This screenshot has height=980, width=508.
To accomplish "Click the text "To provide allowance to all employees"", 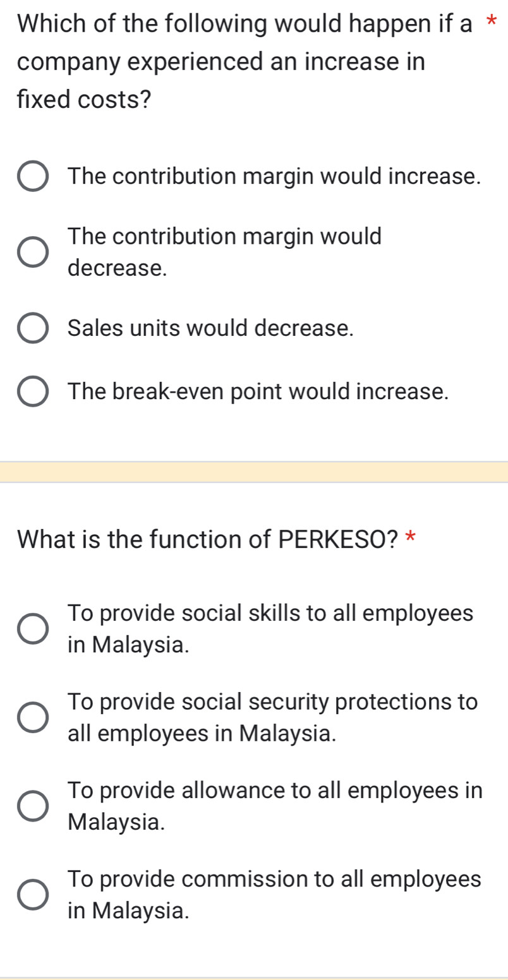I will click(275, 790).
